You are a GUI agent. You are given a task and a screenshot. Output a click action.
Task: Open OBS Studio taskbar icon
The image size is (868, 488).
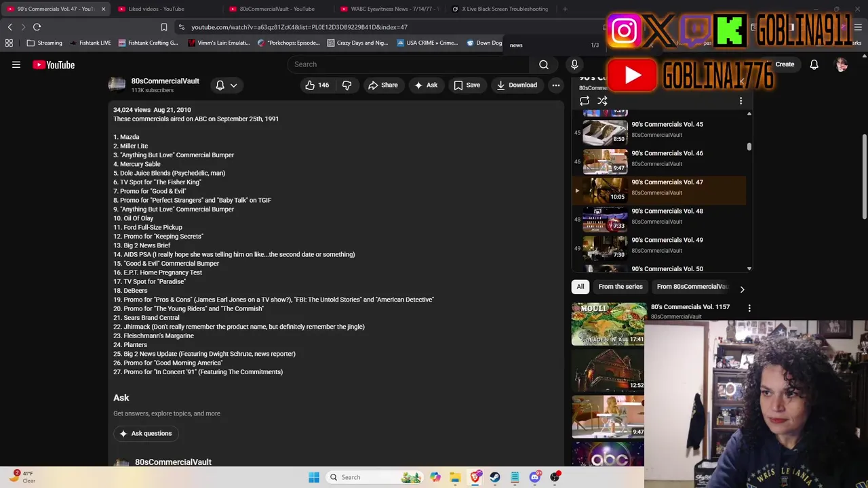pyautogui.click(x=555, y=477)
